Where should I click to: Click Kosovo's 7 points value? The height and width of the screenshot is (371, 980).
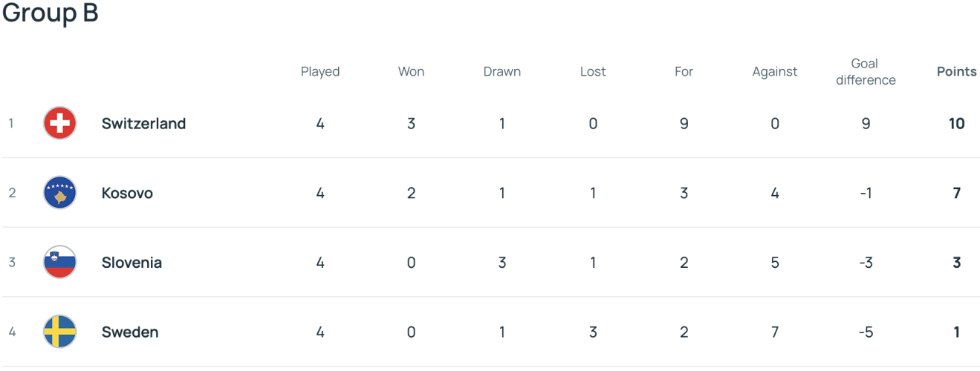[956, 193]
